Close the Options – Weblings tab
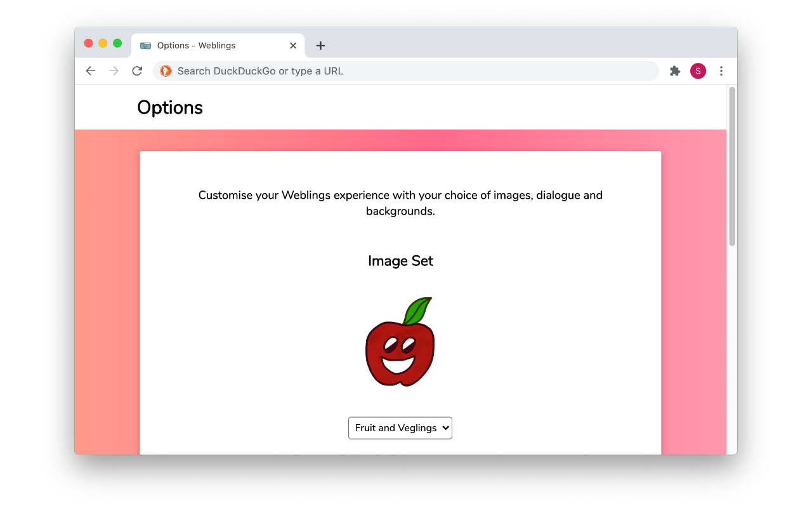Image resolution: width=812 pixels, height=508 pixels. click(x=293, y=45)
